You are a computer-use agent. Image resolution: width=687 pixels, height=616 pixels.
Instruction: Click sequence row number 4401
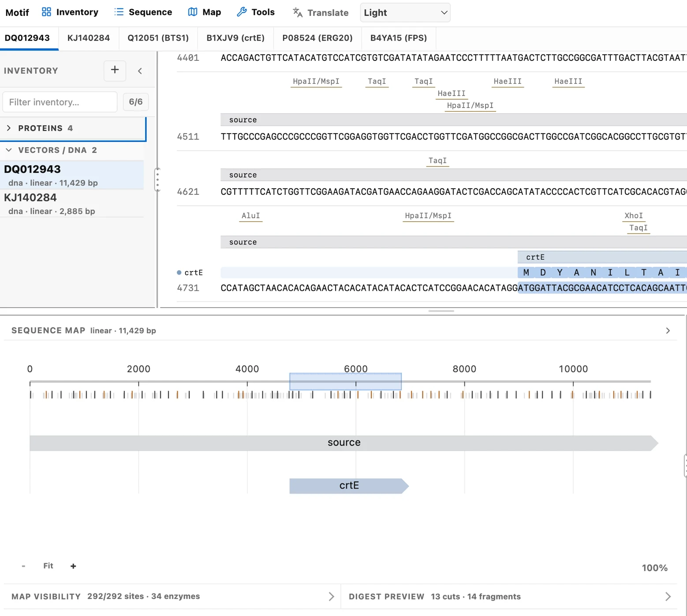(x=188, y=58)
